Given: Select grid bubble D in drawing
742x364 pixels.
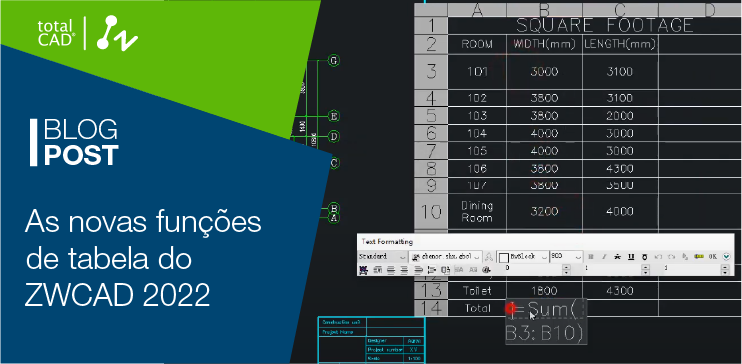Looking at the screenshot, I should click(x=334, y=137).
